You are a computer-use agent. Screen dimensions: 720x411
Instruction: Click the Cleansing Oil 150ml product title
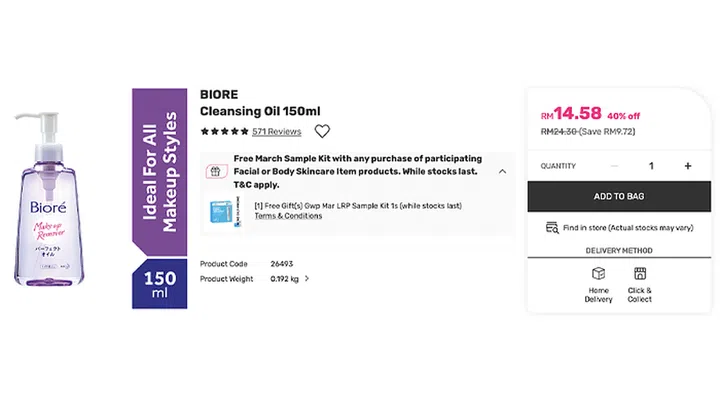click(x=260, y=111)
